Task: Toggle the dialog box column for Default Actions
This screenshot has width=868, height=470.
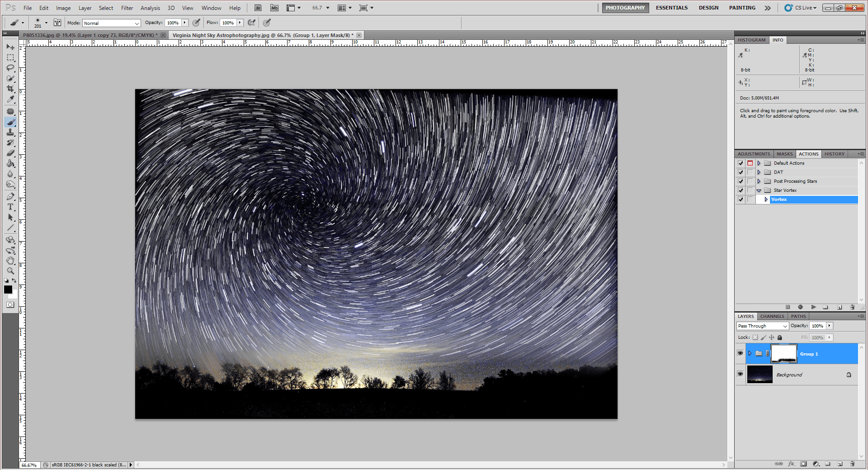Action: (750, 163)
